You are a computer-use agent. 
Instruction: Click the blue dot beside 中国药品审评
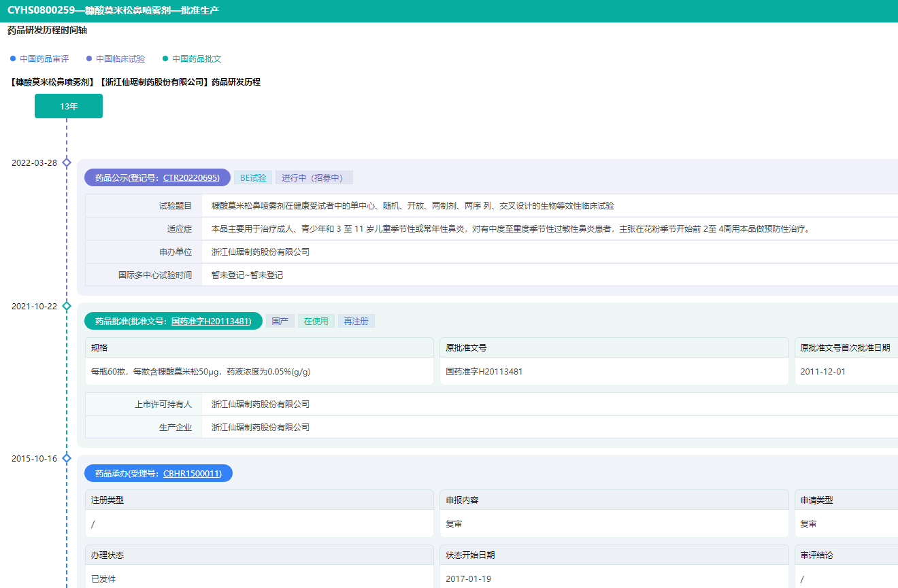(13, 59)
